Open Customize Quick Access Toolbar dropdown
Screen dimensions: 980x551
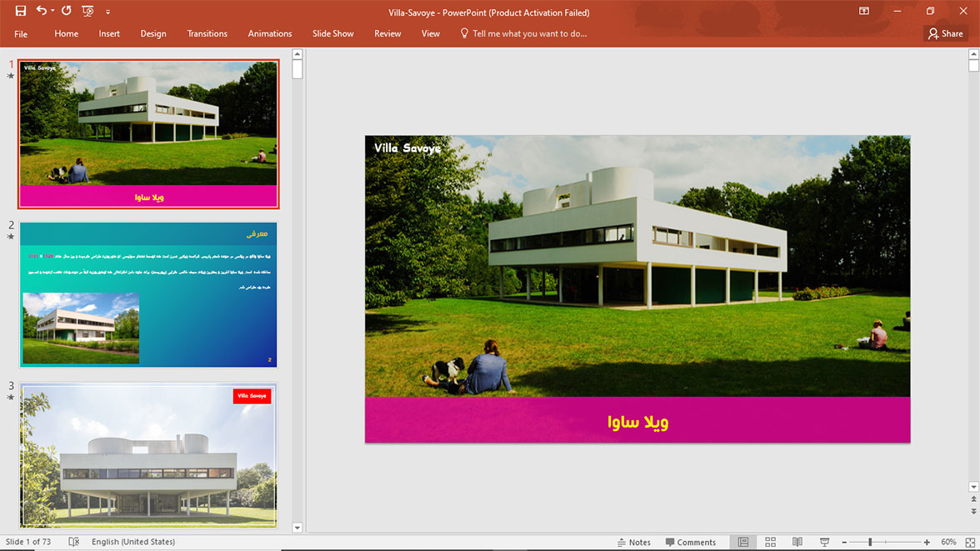click(x=107, y=12)
